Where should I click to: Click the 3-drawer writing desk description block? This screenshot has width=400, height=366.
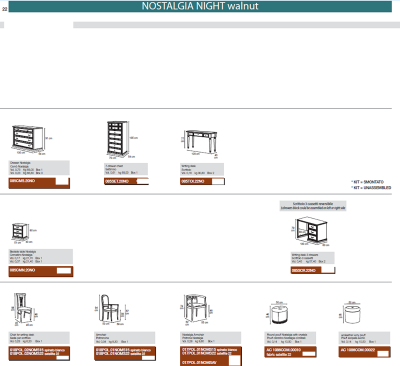pos(313,258)
